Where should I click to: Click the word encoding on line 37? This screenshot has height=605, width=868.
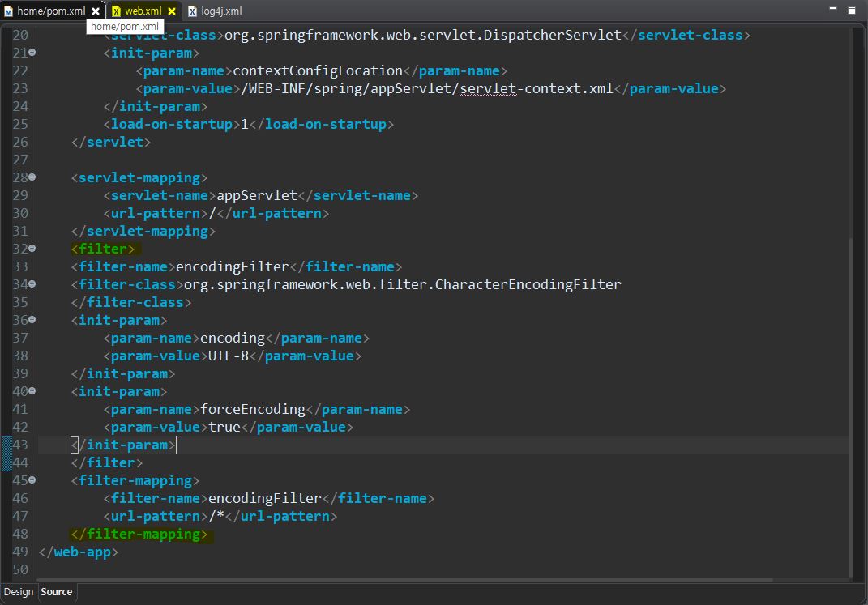(233, 338)
